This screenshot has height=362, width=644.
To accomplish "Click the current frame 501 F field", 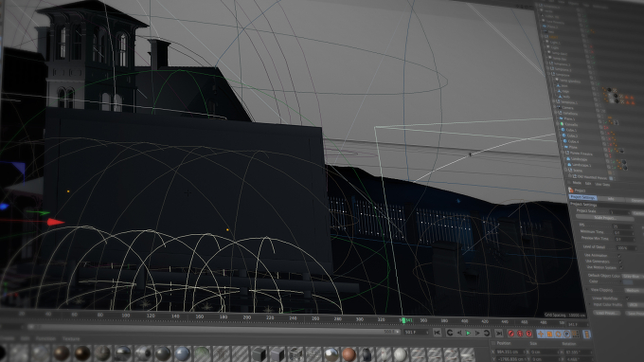I will [416, 332].
